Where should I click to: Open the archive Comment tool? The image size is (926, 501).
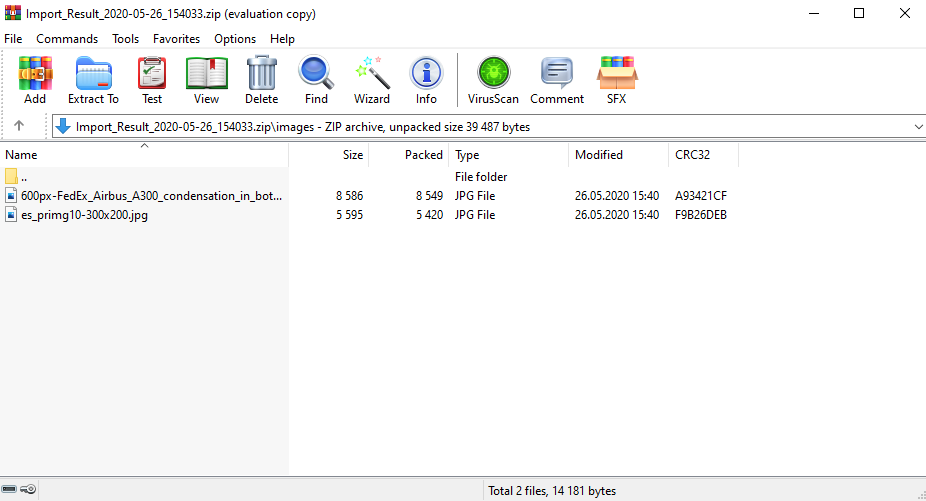click(x=557, y=80)
